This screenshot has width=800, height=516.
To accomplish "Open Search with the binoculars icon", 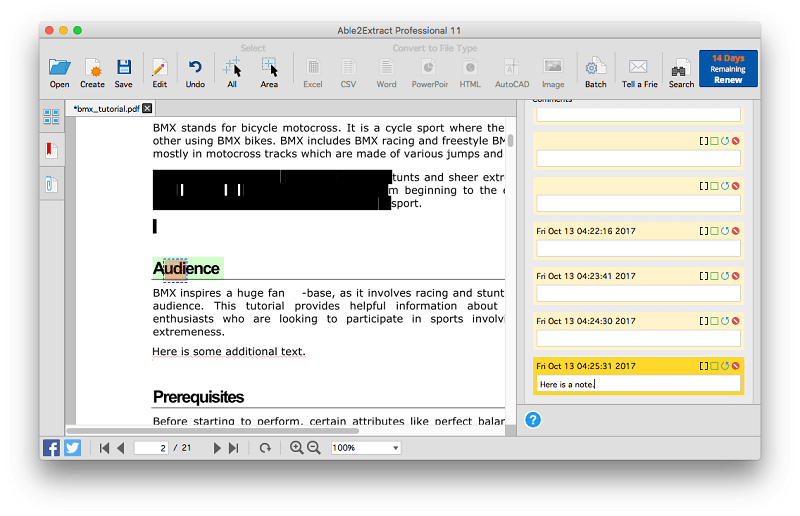I will click(x=681, y=73).
